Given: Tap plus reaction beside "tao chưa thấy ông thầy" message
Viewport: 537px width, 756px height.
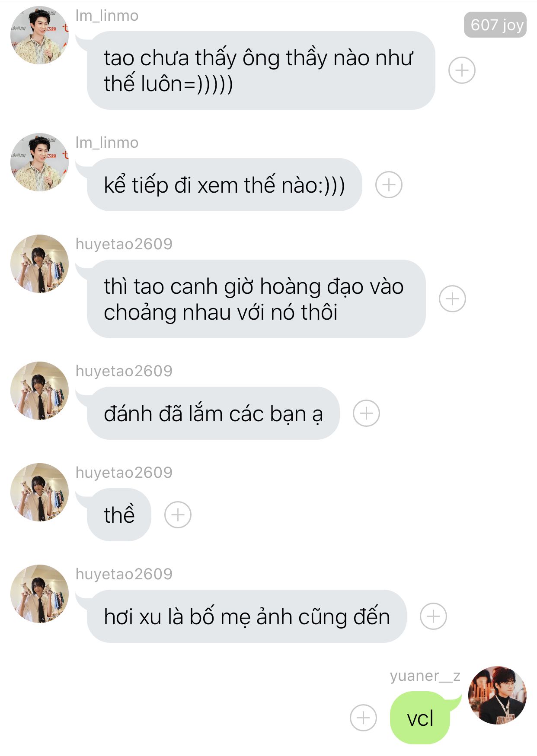Looking at the screenshot, I should tap(462, 70).
